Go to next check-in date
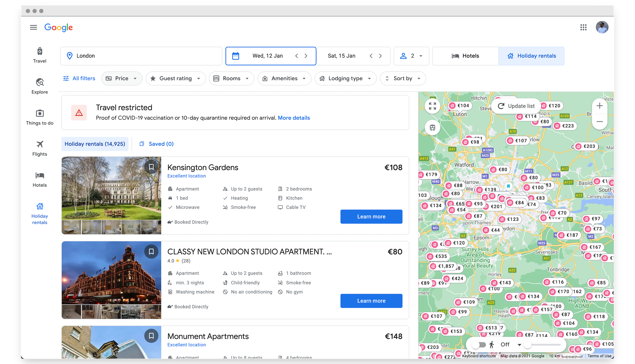 pyautogui.click(x=306, y=56)
